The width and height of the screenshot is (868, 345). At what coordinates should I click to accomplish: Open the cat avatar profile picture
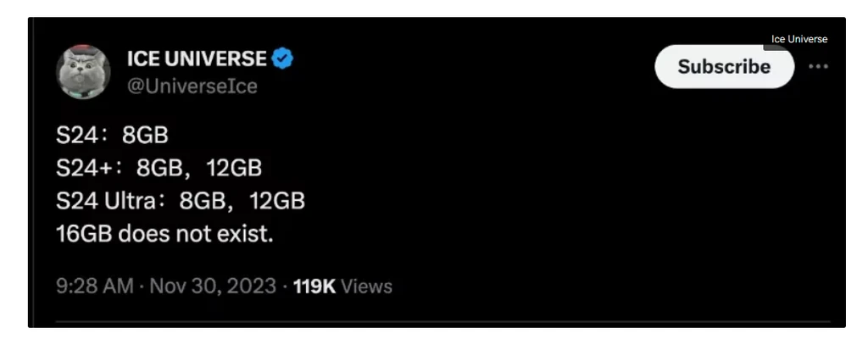coord(83,71)
